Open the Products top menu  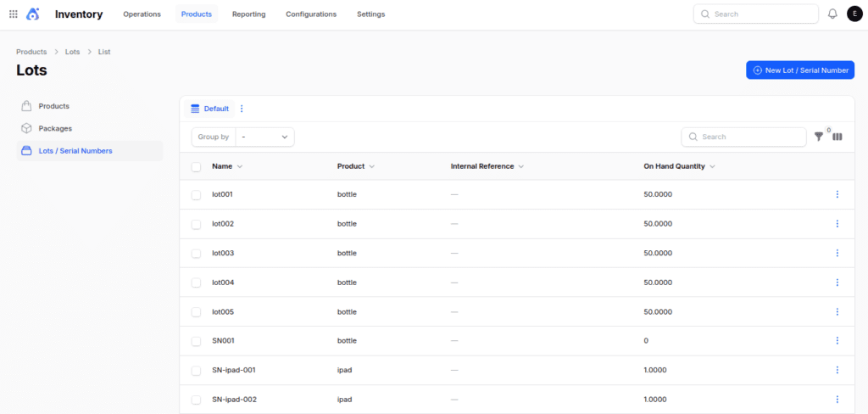pyautogui.click(x=197, y=14)
